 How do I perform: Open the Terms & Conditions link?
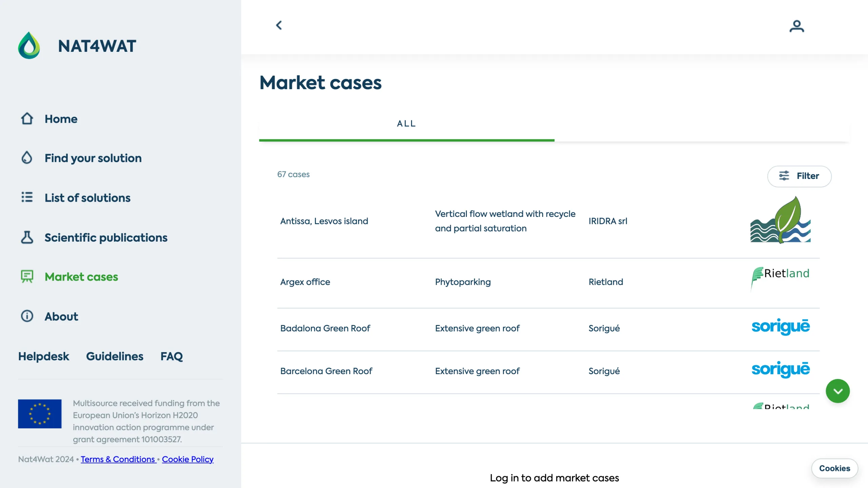tap(118, 460)
